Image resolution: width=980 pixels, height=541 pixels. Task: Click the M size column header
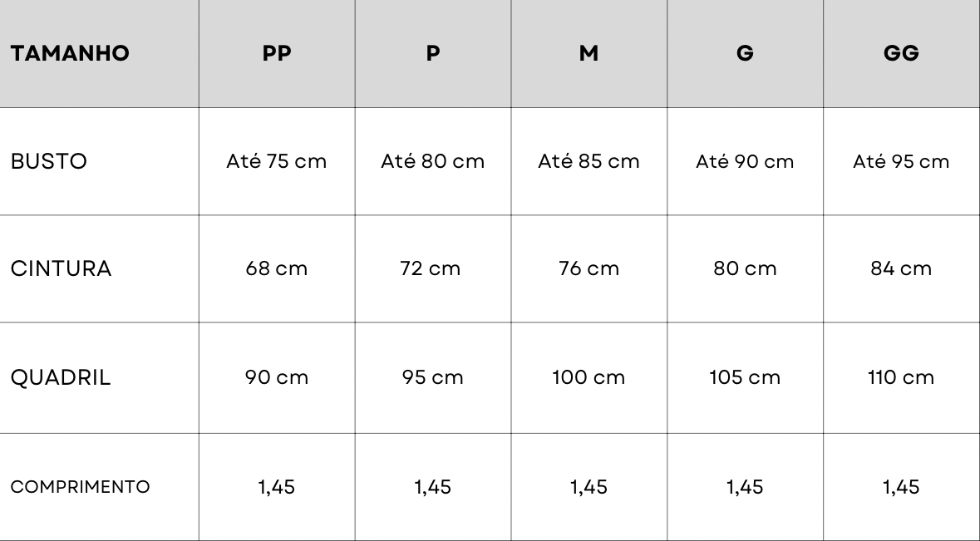pos(588,54)
